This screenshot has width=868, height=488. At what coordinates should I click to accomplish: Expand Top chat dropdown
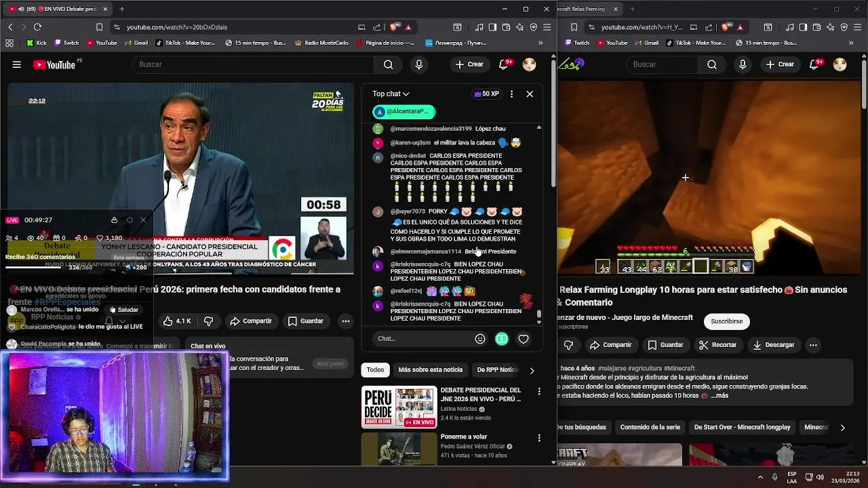391,94
